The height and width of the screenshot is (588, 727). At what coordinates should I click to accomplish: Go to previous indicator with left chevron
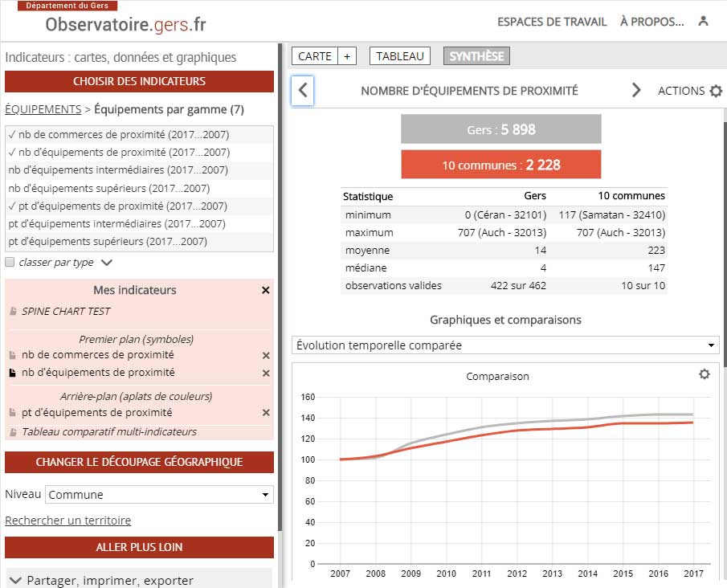pyautogui.click(x=303, y=91)
